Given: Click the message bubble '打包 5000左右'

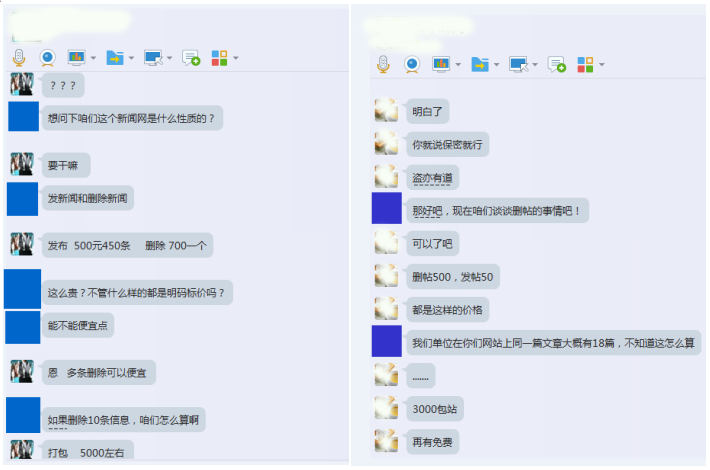Looking at the screenshot, I should [88, 450].
